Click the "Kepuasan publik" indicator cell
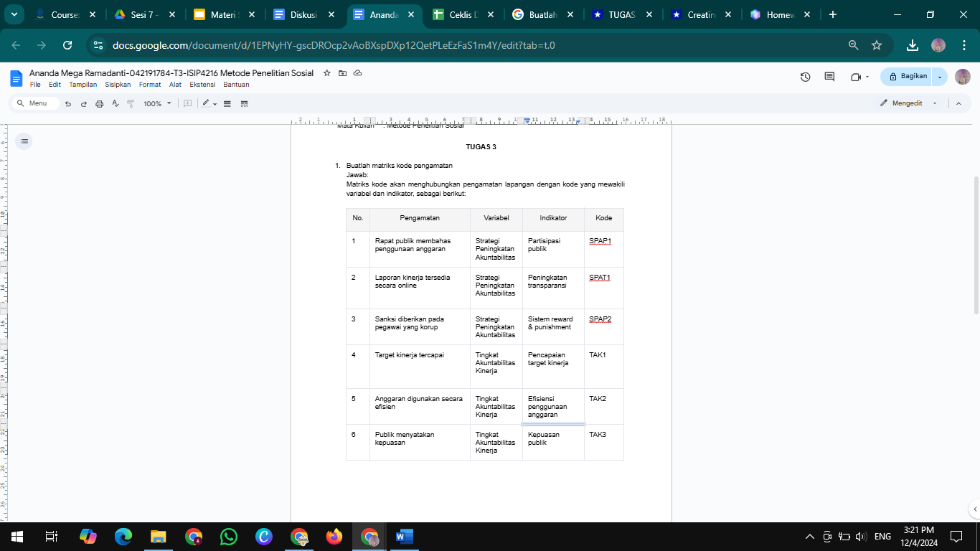The height and width of the screenshot is (551, 980). coord(553,442)
